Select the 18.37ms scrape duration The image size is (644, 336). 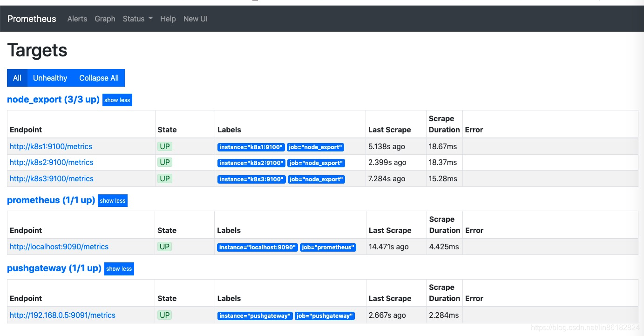[443, 162]
